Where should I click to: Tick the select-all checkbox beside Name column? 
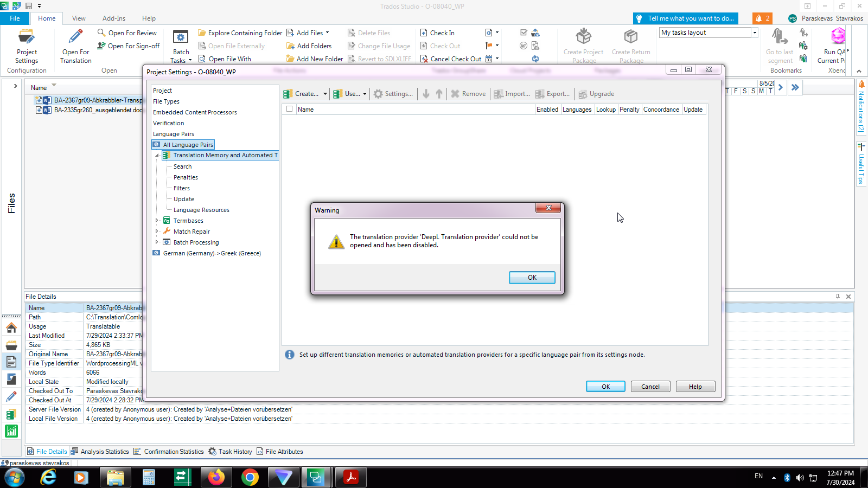pos(290,109)
